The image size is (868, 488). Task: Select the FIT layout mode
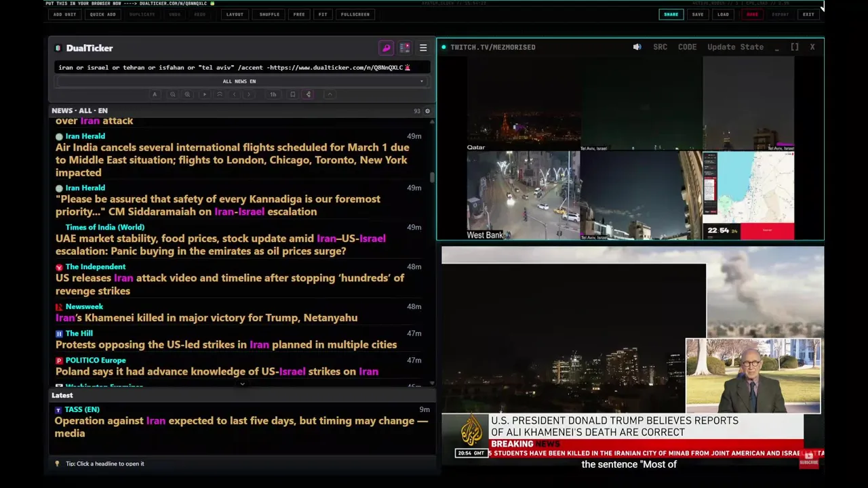pyautogui.click(x=323, y=14)
